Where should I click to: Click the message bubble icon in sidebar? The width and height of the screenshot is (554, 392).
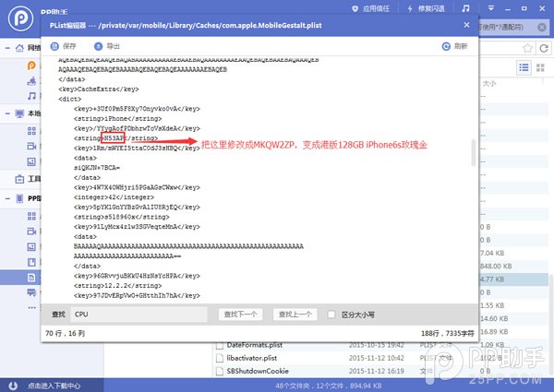(x=31, y=292)
